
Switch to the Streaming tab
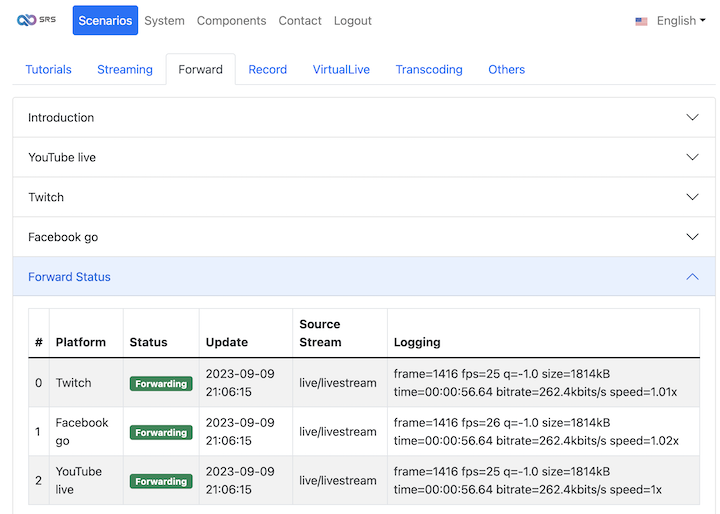click(x=125, y=69)
